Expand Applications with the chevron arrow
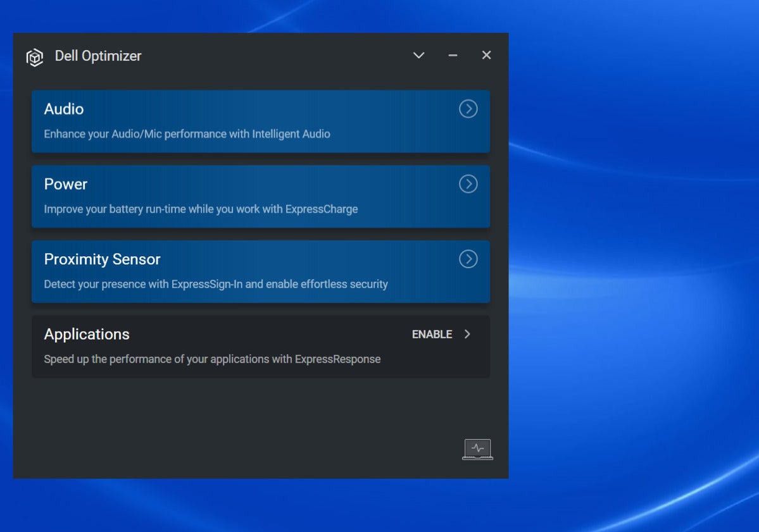Viewport: 759px width, 532px height. click(467, 334)
